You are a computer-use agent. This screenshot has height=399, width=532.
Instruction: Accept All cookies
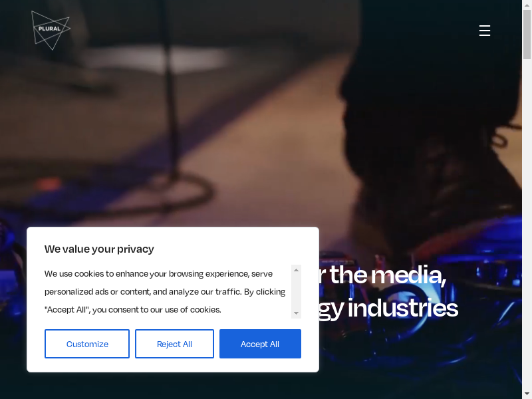260,344
